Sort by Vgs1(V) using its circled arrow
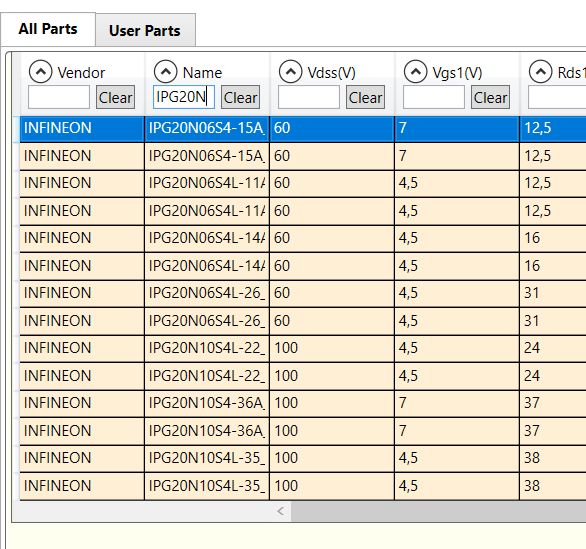586x549 pixels. (x=415, y=72)
